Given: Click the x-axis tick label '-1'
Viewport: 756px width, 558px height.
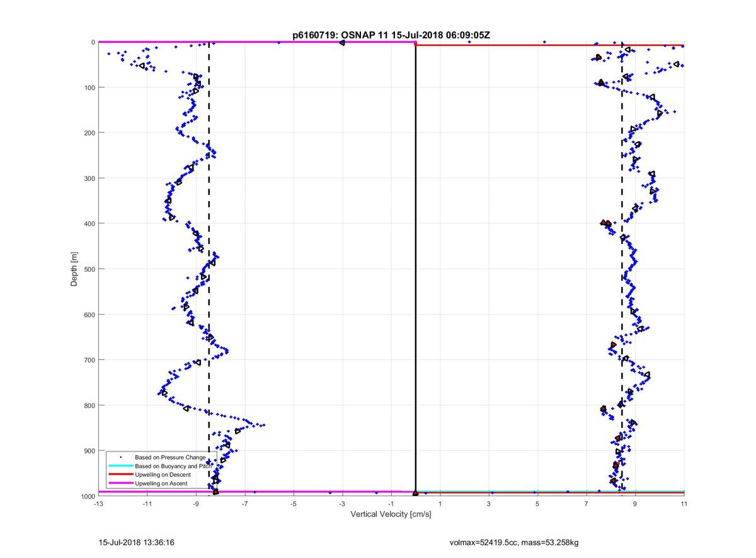Looking at the screenshot, I should [x=391, y=504].
